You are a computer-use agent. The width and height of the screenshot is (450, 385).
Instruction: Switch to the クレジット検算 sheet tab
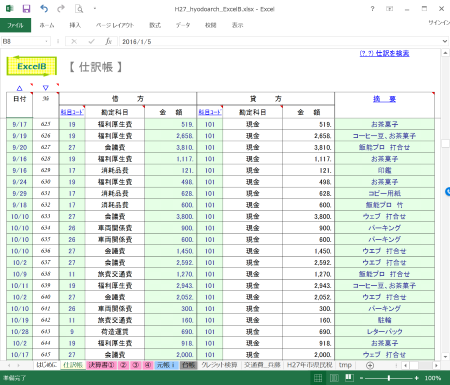[219, 365]
